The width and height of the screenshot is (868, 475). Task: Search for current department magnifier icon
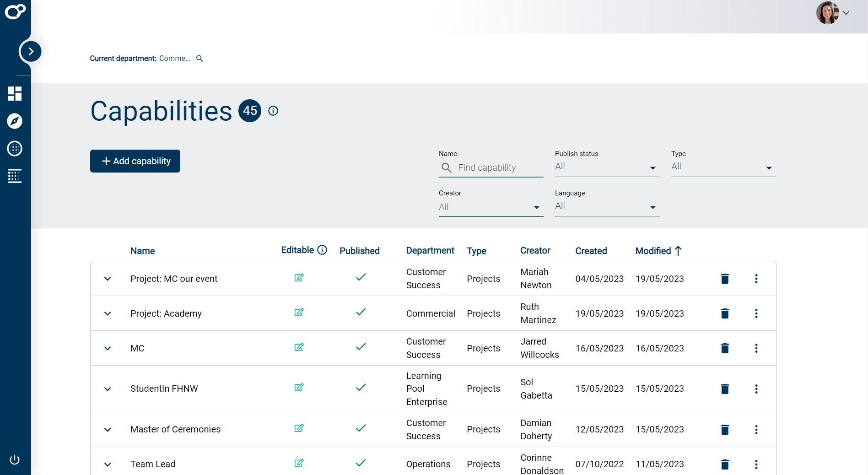199,59
